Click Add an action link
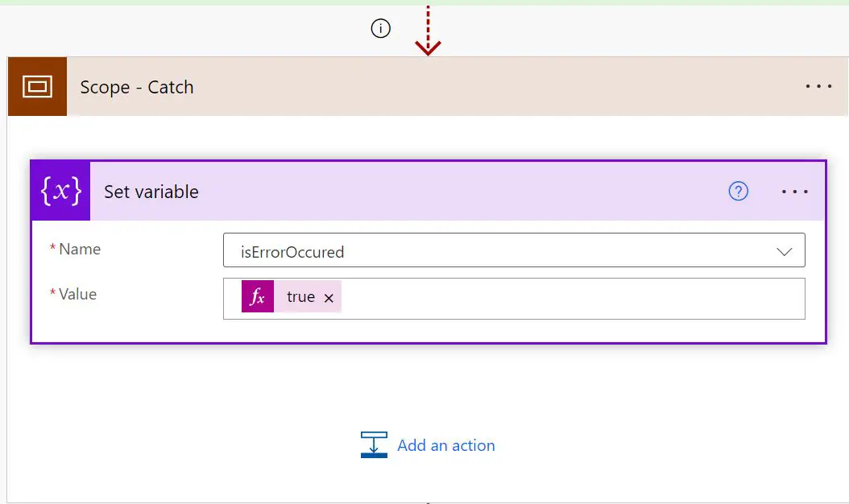This screenshot has width=849, height=504. click(446, 445)
